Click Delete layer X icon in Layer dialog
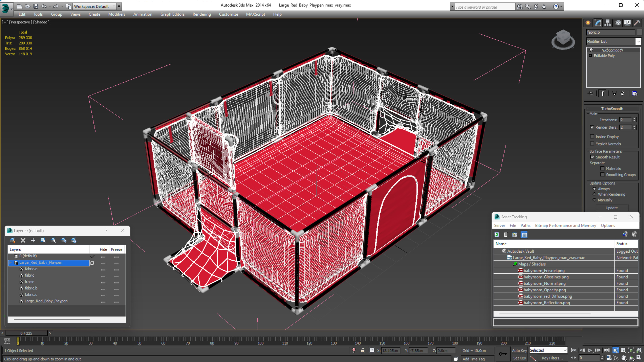Image resolution: width=644 pixels, height=362 pixels. (23, 240)
